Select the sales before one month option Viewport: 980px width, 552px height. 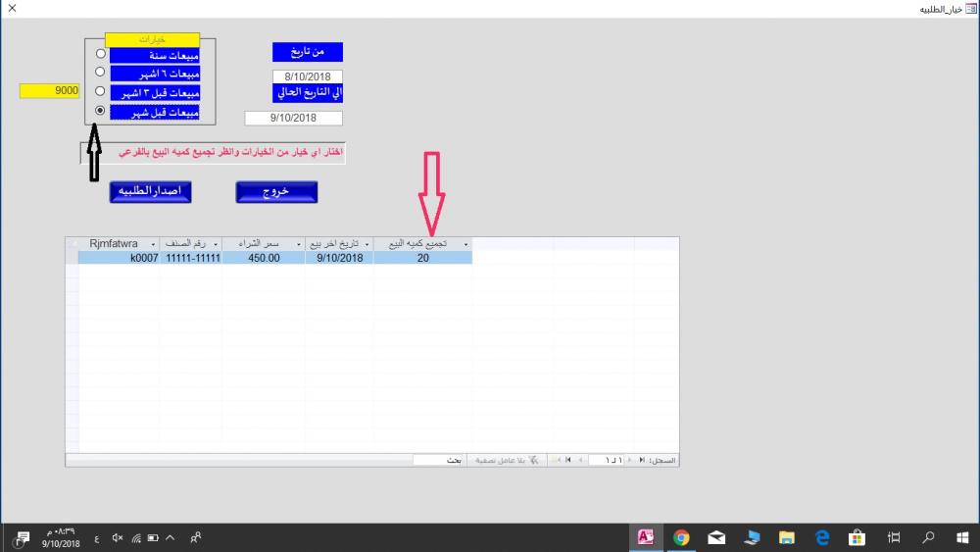click(x=100, y=111)
